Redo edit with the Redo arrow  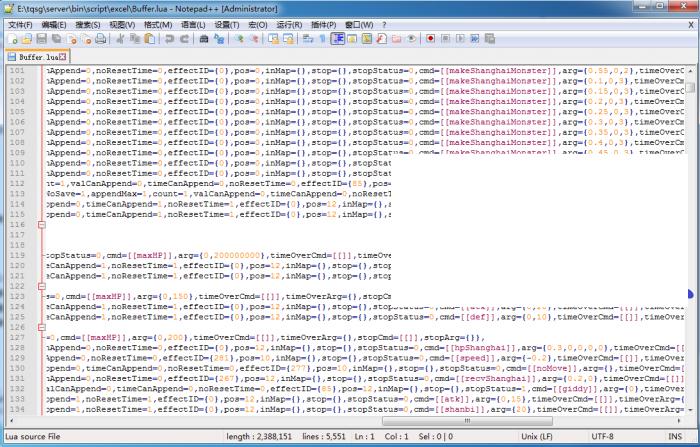184,39
